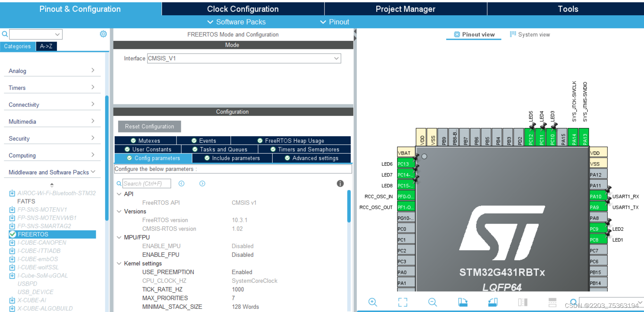Select pin PC13 on the chip
The width and height of the screenshot is (644, 312).
pyautogui.click(x=406, y=164)
